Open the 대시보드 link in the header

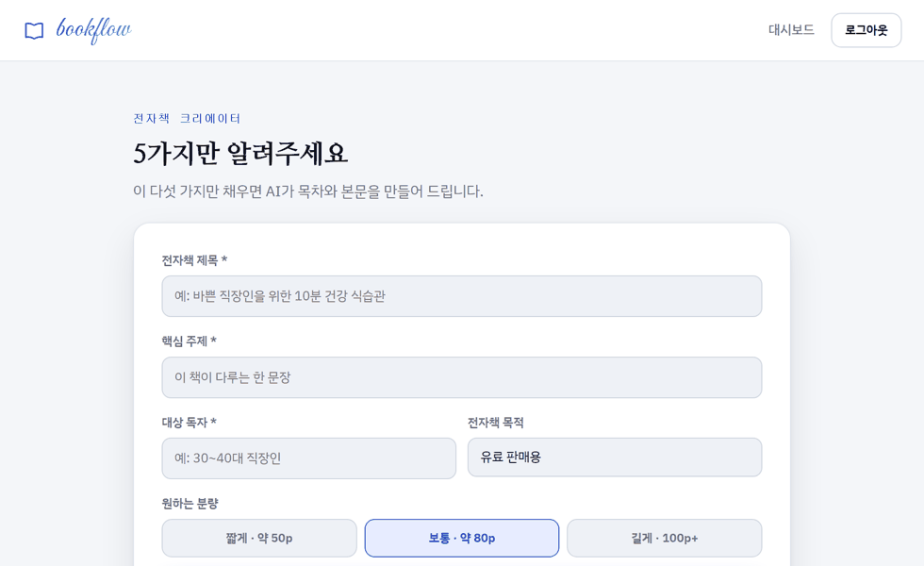[x=791, y=30]
